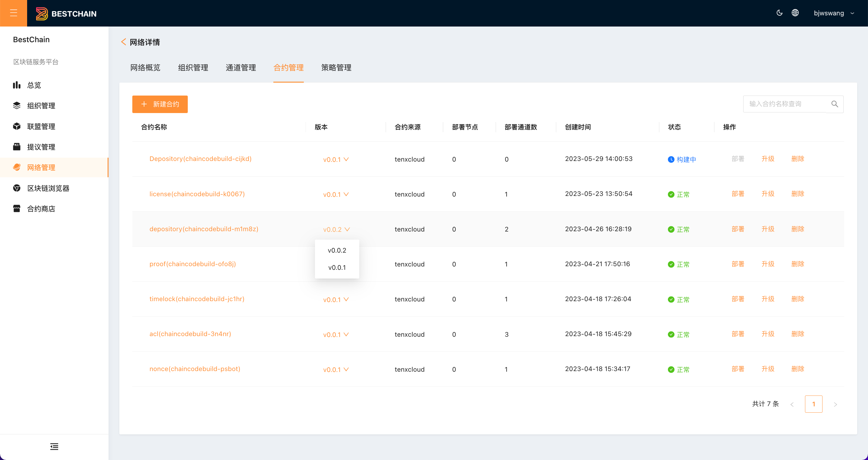The height and width of the screenshot is (460, 868).
Task: Click the 构建中 status of Depository cijkd
Action: click(x=682, y=159)
